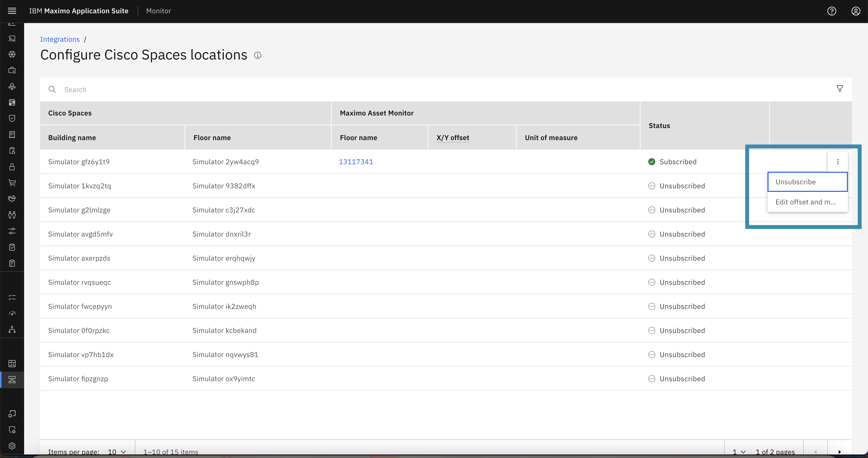Click the service bell chat icon in sidebar
This screenshot has width=868, height=458.
[x=12, y=199]
